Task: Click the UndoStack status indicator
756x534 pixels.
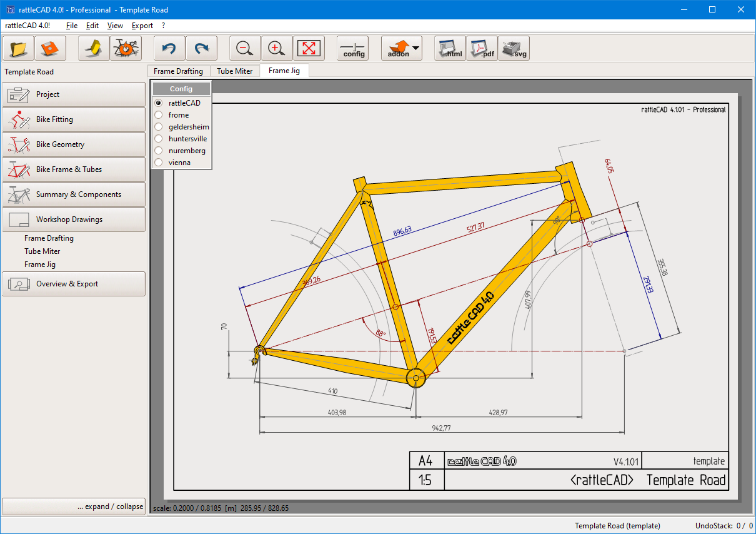Action: [724, 526]
